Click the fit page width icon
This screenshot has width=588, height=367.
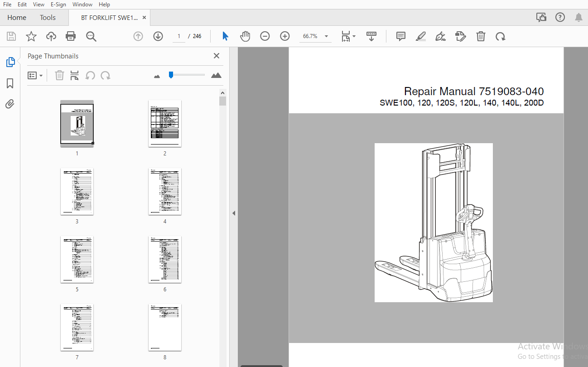tap(346, 36)
